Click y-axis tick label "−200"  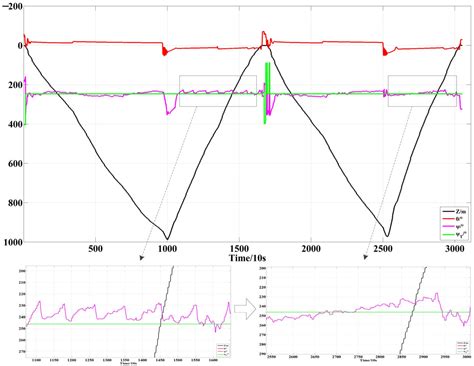pyautogui.click(x=12, y=6)
